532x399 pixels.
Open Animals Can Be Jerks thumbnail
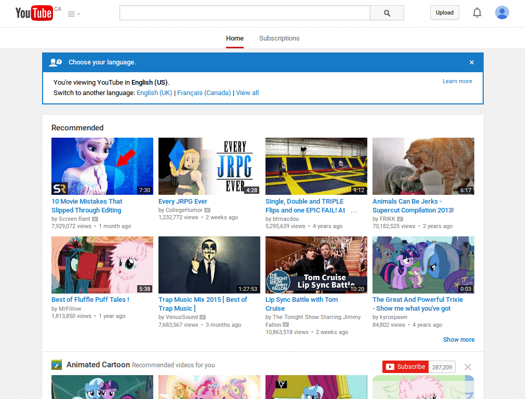pyautogui.click(x=423, y=166)
